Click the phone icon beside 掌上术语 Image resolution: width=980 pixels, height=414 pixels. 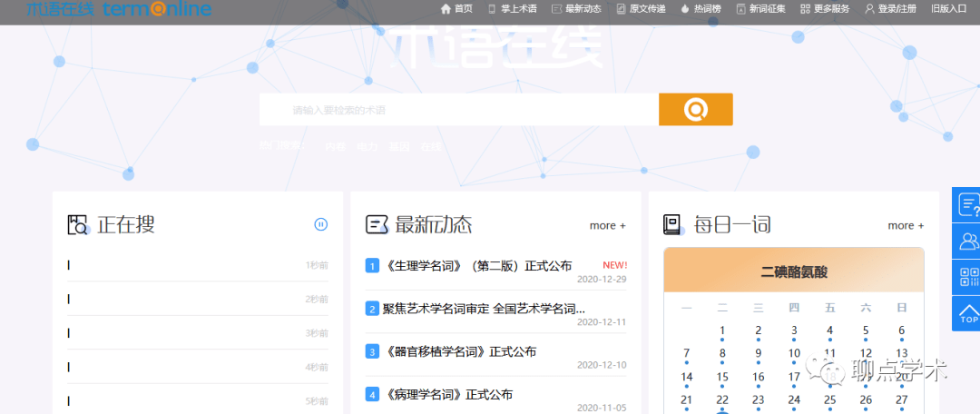(492, 9)
